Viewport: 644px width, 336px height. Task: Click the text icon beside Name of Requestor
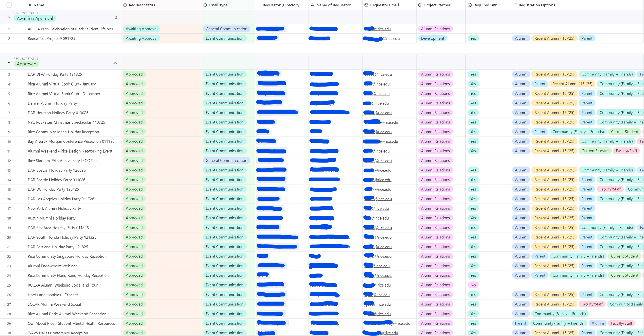pyautogui.click(x=312, y=5)
